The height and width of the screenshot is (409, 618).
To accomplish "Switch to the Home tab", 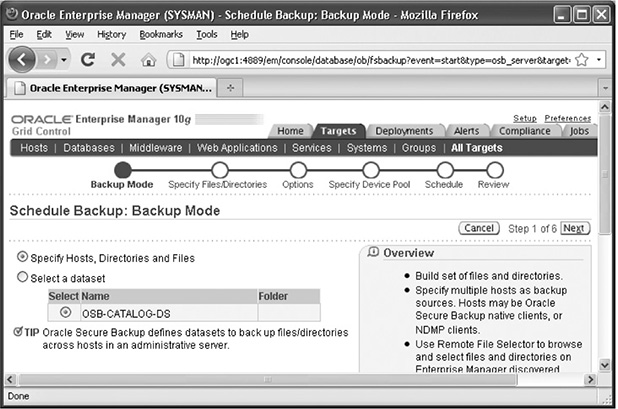I will click(290, 131).
